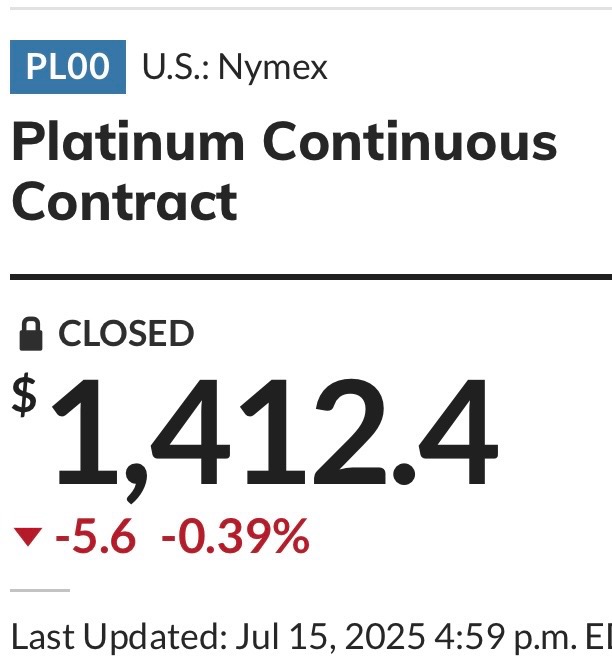Click the -0.39% percent change value
Viewport: 612px width, 659px height.
click(x=236, y=536)
